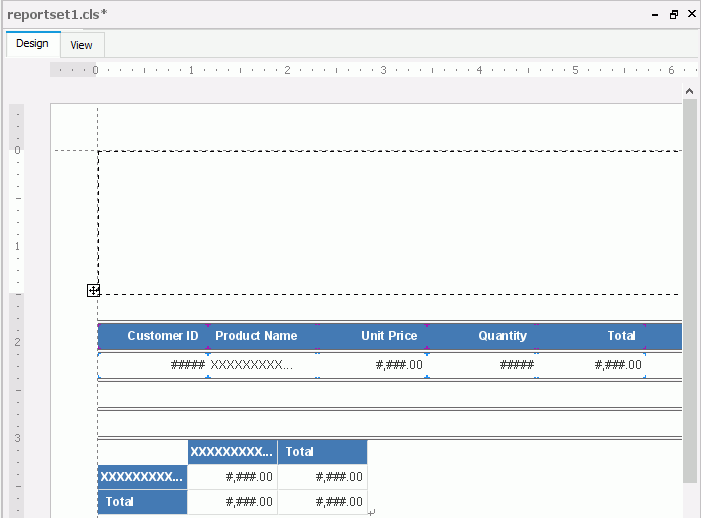Select the Quantity column header
This screenshot has height=518, width=701.
tap(482, 336)
